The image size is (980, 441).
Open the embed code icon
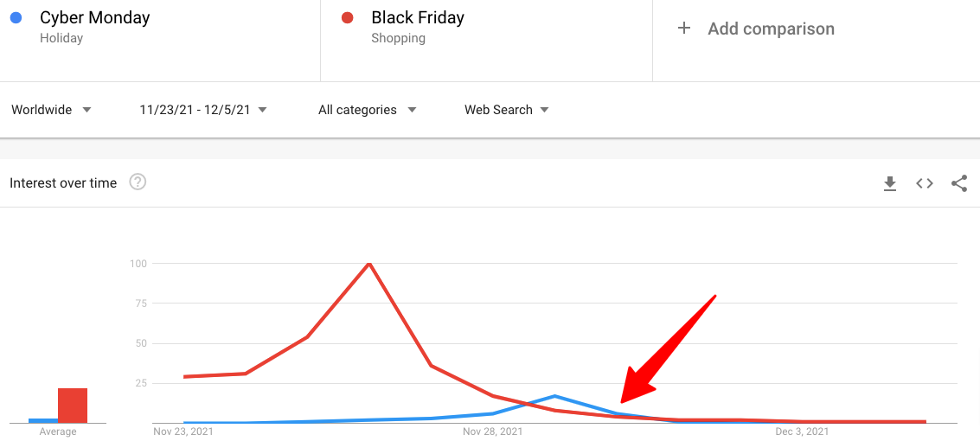(925, 183)
